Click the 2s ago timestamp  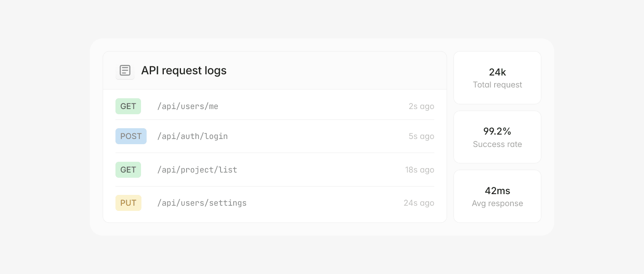click(421, 106)
